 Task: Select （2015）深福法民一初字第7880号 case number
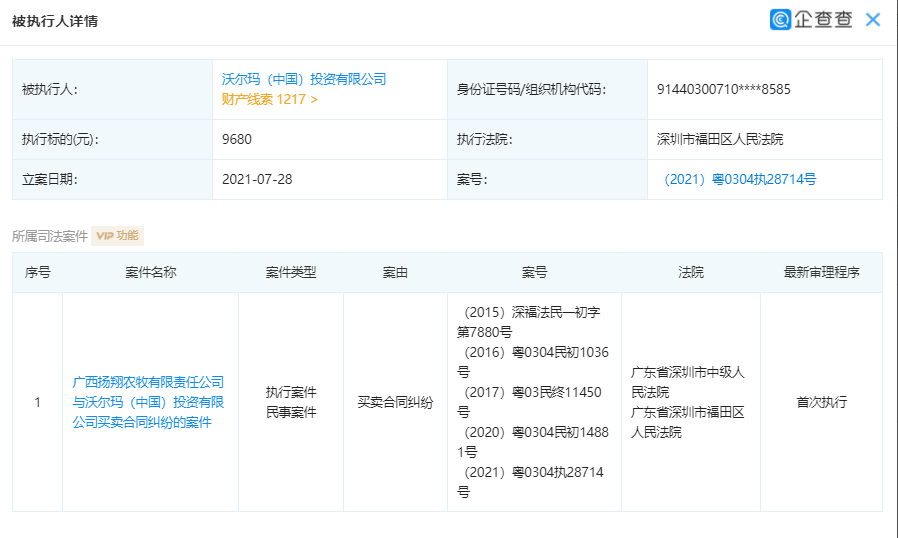tap(529, 322)
